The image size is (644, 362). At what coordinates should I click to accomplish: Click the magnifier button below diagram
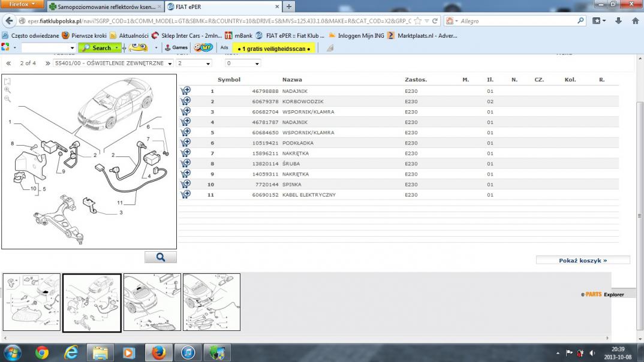pyautogui.click(x=161, y=257)
